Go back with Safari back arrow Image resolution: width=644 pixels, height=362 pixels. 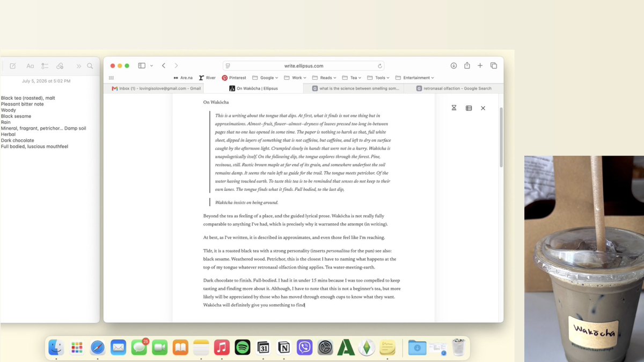pyautogui.click(x=164, y=65)
